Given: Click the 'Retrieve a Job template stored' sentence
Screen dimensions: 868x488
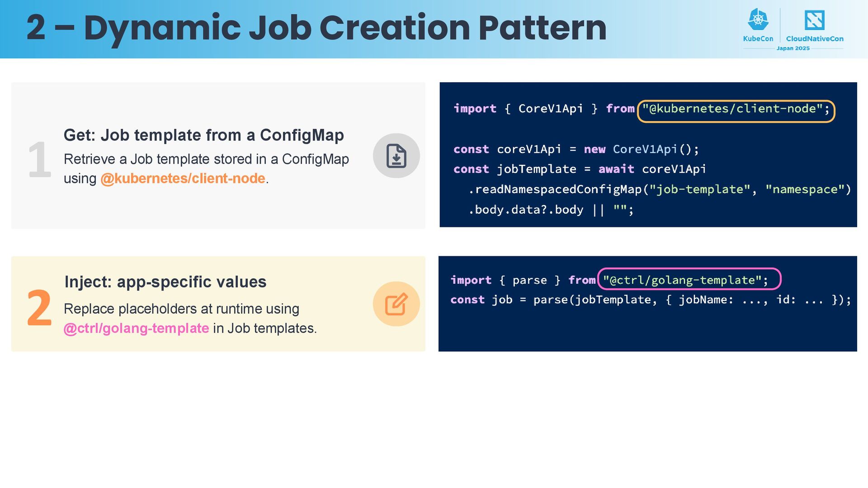Looking at the screenshot, I should [206, 160].
